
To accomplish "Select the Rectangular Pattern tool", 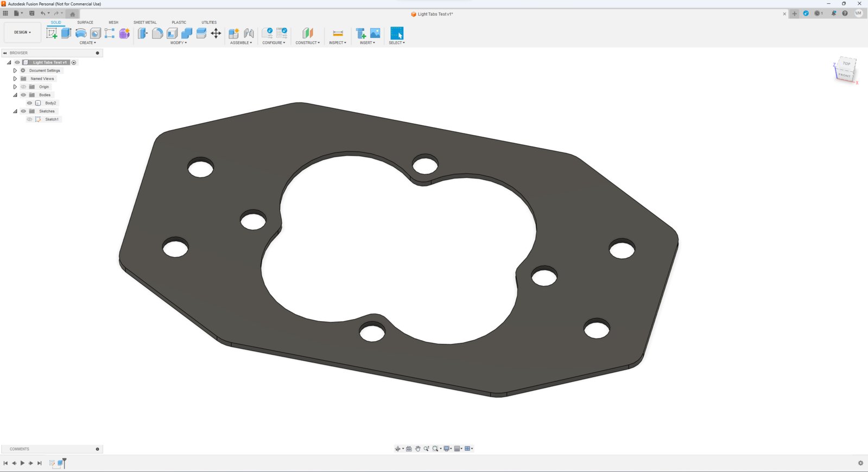I will [110, 34].
